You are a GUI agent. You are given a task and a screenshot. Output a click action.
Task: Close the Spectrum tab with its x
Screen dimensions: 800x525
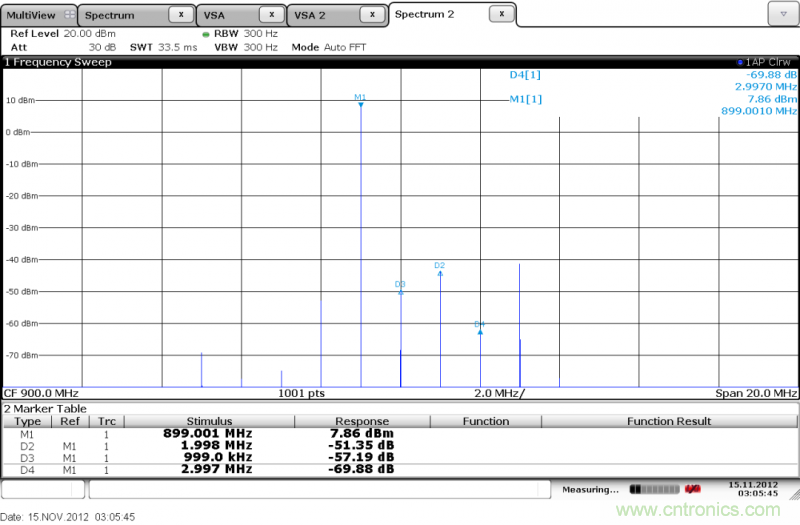coord(180,15)
